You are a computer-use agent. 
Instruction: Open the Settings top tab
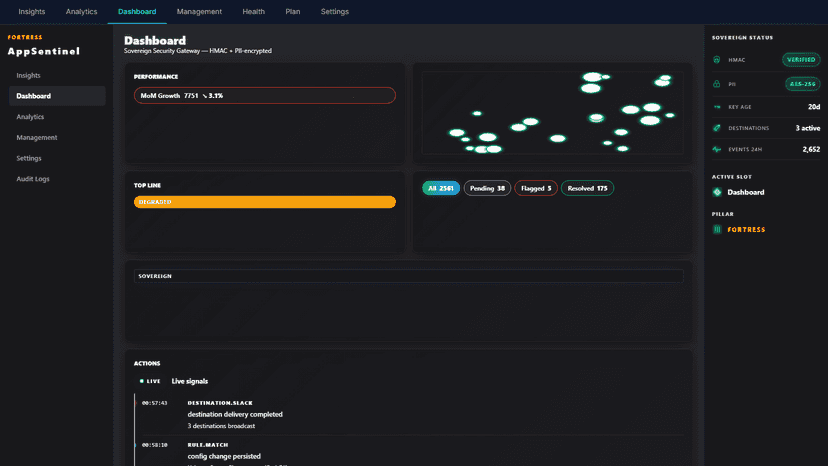[335, 12]
